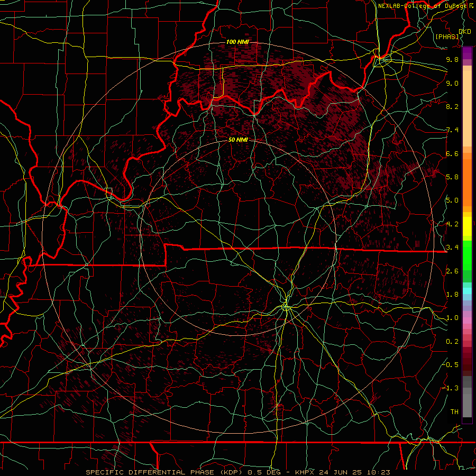This screenshot has height=476, width=476.
Task: Click the -1.3 value on the color scale
Action: (x=450, y=388)
